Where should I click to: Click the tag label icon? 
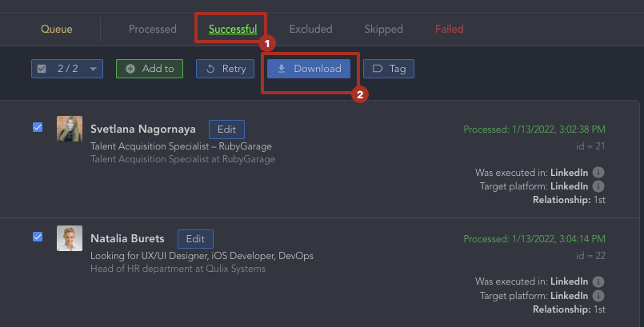click(378, 69)
